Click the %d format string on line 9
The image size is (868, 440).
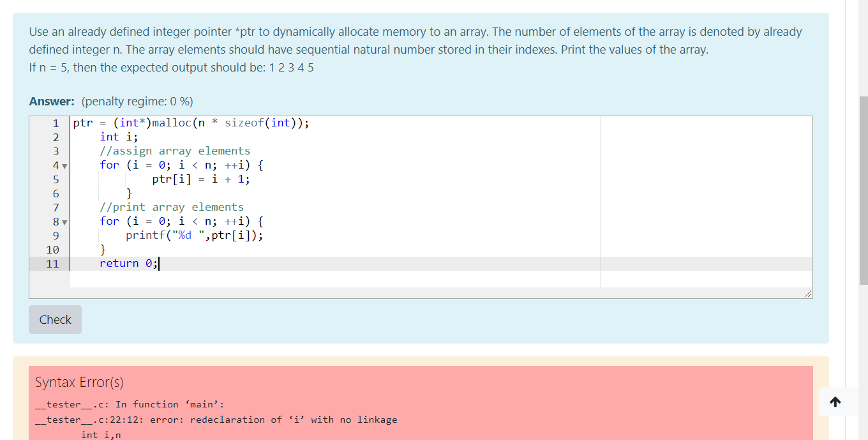[188, 235]
